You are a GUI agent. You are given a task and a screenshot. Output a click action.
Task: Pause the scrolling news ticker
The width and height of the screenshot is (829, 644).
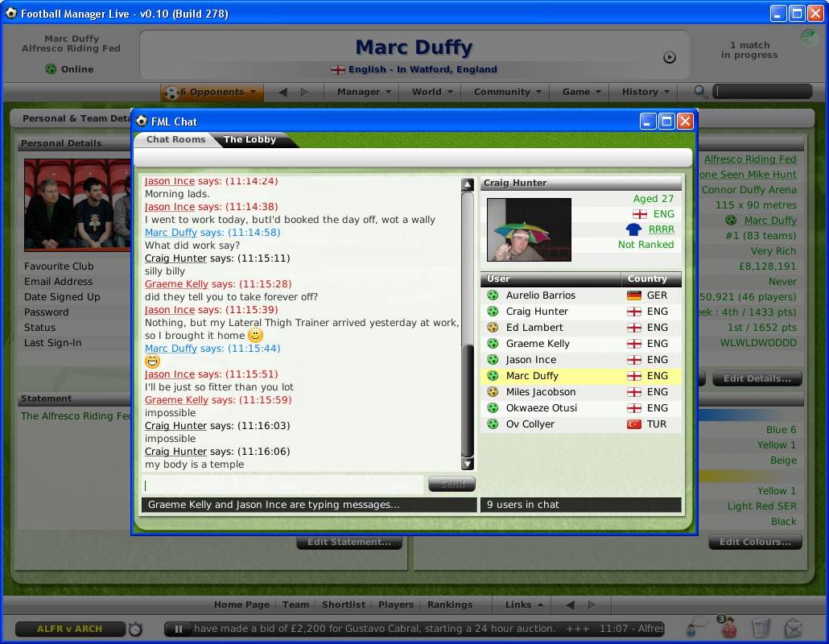point(179,629)
